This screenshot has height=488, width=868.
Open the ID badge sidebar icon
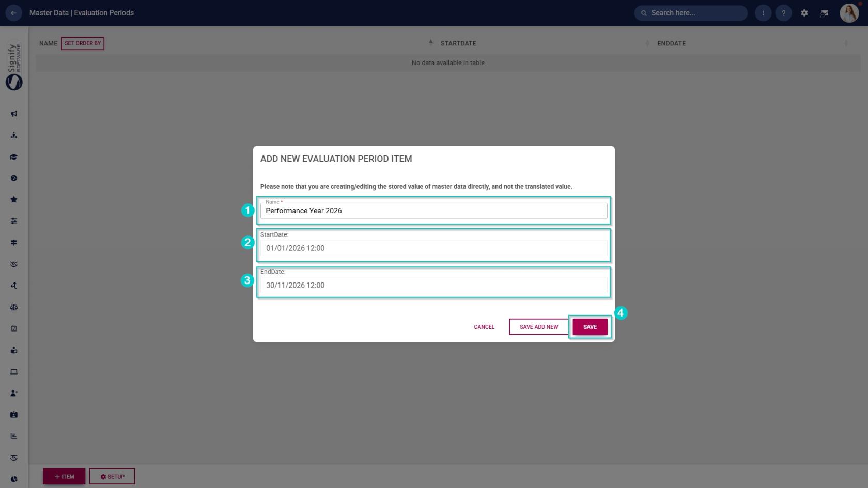(14, 415)
